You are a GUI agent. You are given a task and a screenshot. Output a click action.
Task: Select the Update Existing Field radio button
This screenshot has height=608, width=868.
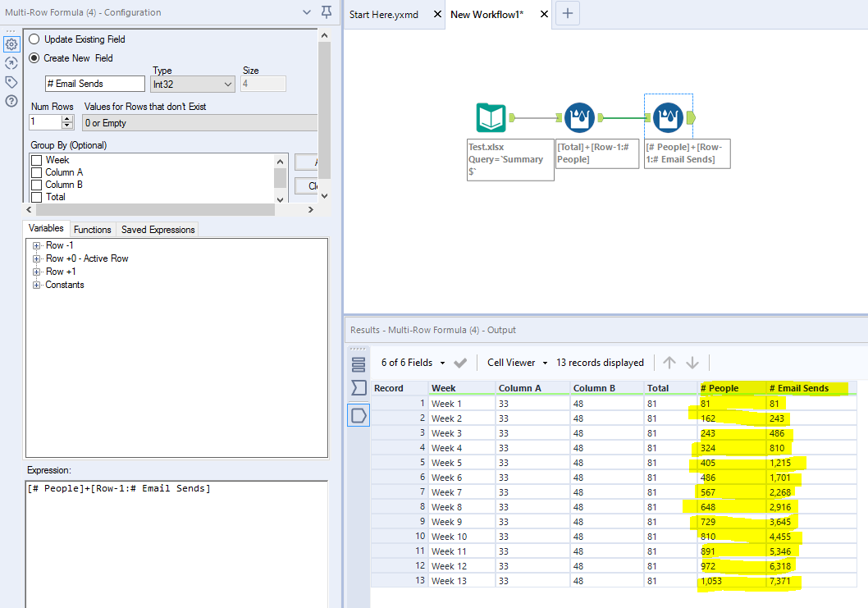pyautogui.click(x=34, y=39)
